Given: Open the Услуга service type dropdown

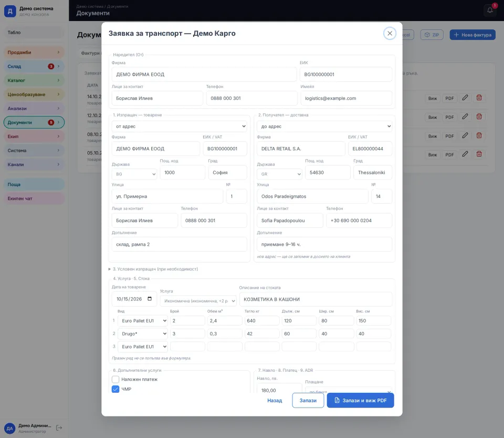Looking at the screenshot, I should [x=198, y=301].
